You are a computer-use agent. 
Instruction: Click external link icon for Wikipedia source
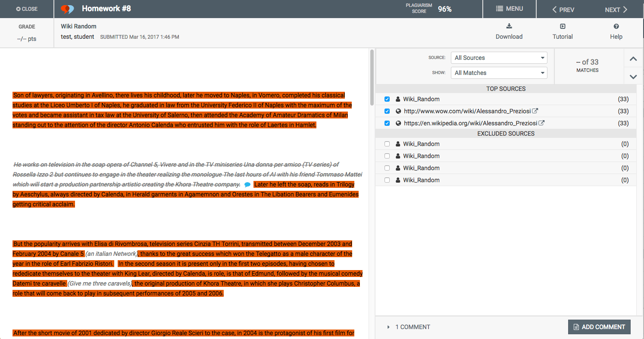coord(542,123)
